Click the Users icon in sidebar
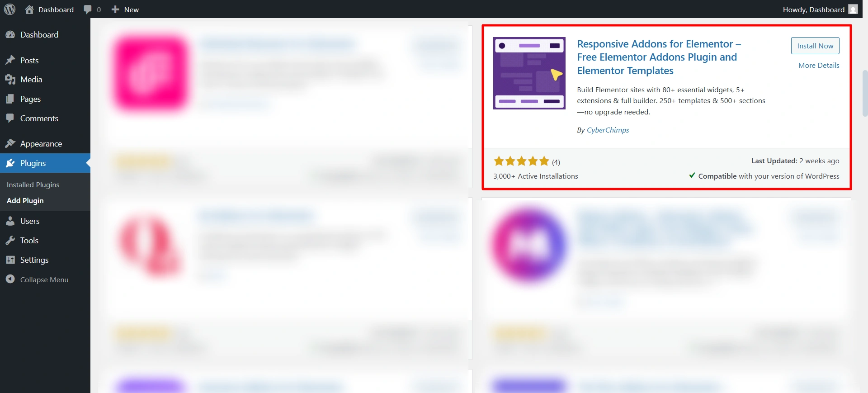The height and width of the screenshot is (393, 868). point(10,221)
